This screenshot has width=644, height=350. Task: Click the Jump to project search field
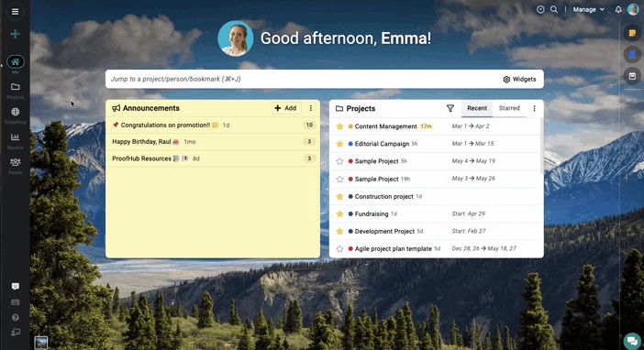point(303,79)
